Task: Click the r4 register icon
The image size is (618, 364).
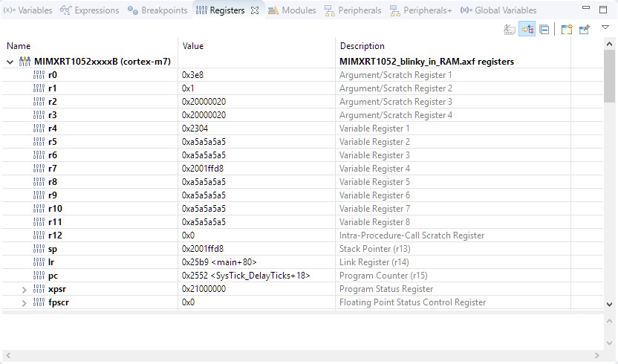Action: click(x=39, y=129)
